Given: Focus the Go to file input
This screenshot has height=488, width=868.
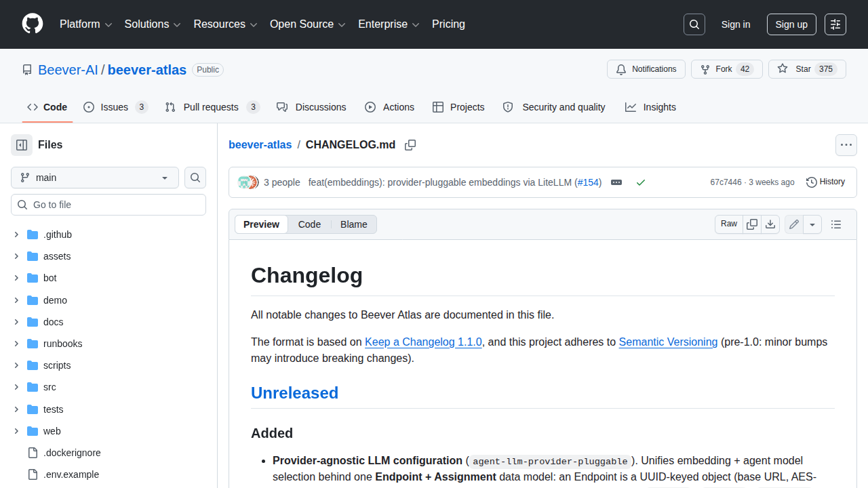Looking at the screenshot, I should point(108,205).
